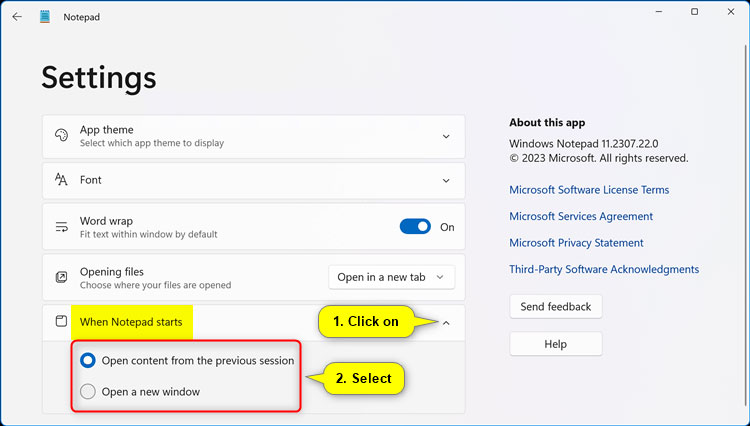The width and height of the screenshot is (750, 426).
Task: Open Third-Party Software Acknowledgments link
Action: coord(604,269)
